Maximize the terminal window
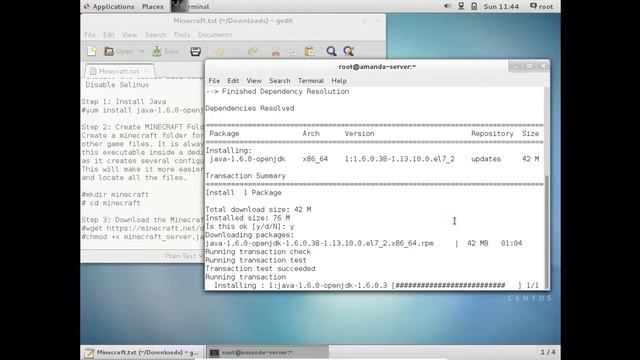 (x=529, y=67)
